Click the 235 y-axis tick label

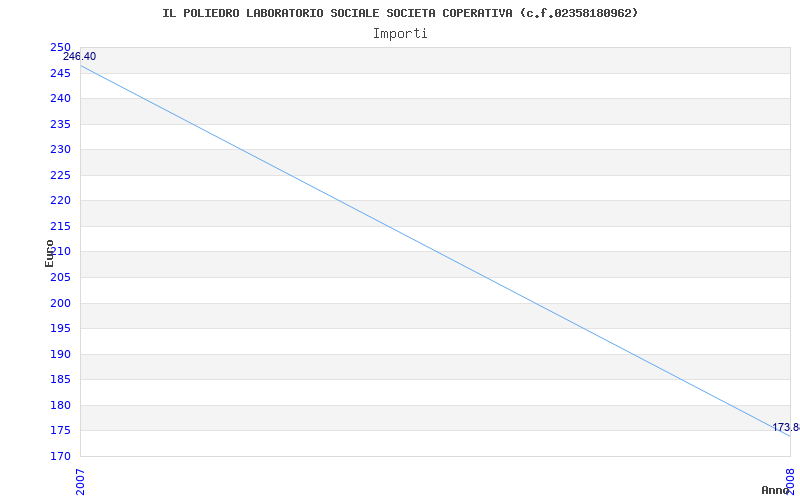click(x=60, y=124)
